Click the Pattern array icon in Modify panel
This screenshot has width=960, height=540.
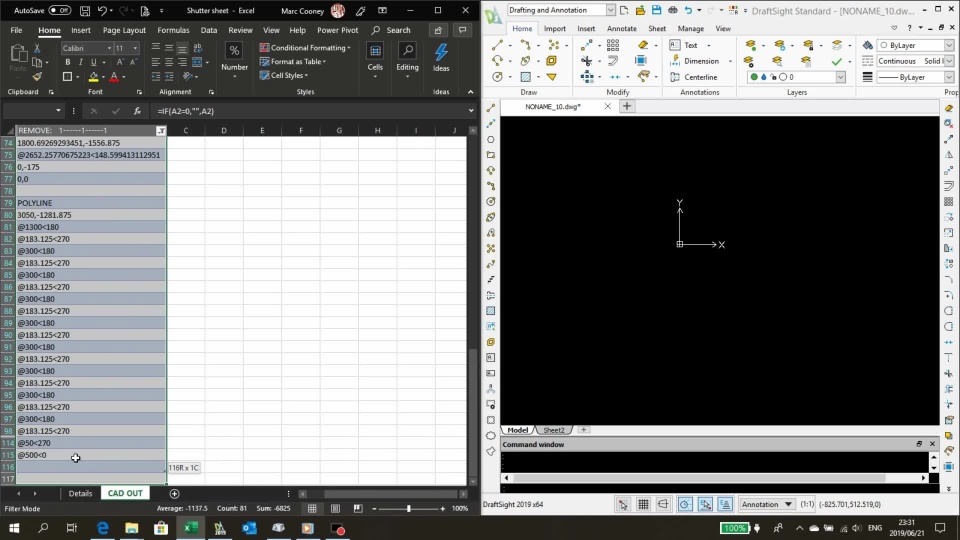613,45
